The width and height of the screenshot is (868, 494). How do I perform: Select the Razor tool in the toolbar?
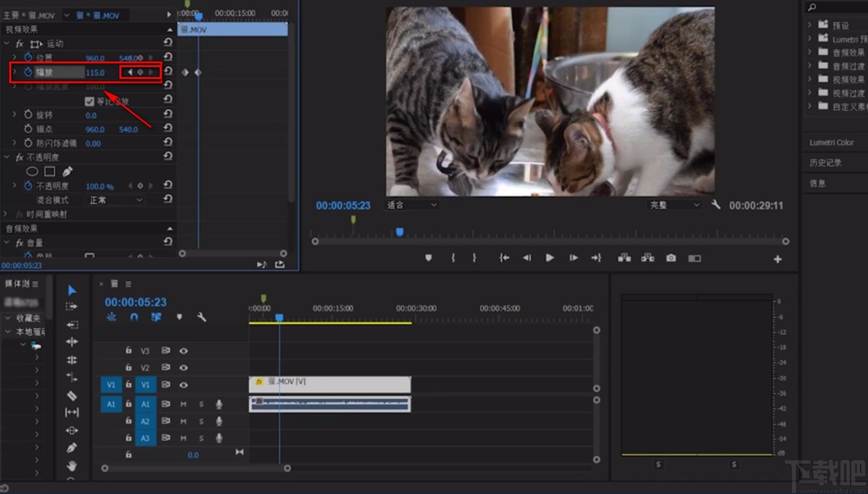click(72, 395)
